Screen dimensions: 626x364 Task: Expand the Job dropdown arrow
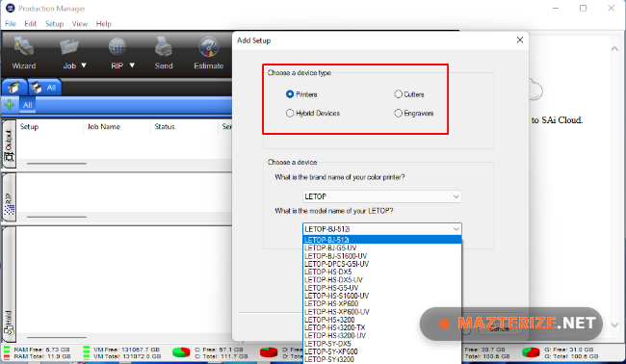point(84,65)
